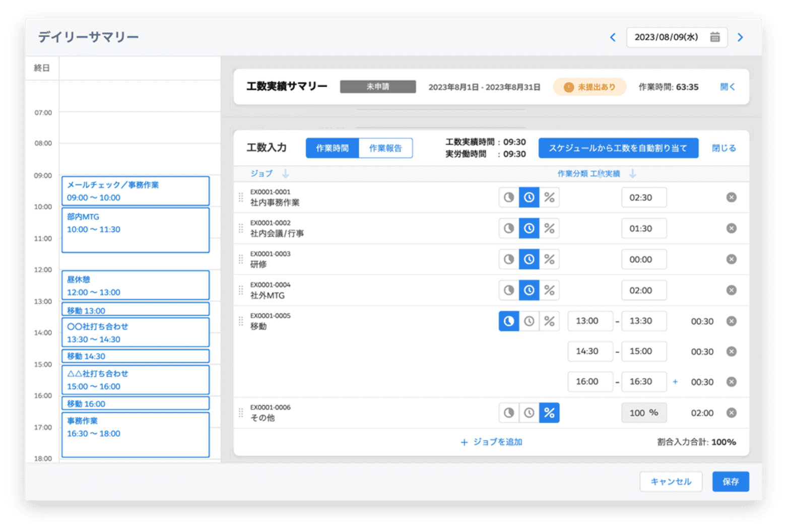Sort by ジョブ column arrow
This screenshot has width=787, height=532.
pos(285,174)
